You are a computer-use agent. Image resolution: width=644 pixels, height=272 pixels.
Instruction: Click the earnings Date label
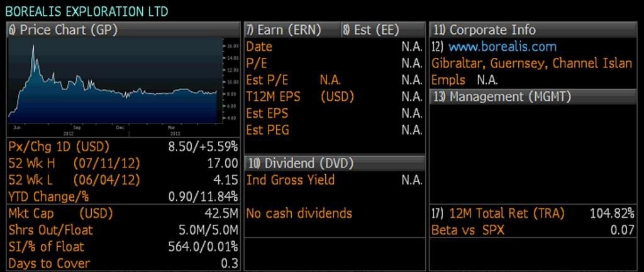pyautogui.click(x=259, y=47)
